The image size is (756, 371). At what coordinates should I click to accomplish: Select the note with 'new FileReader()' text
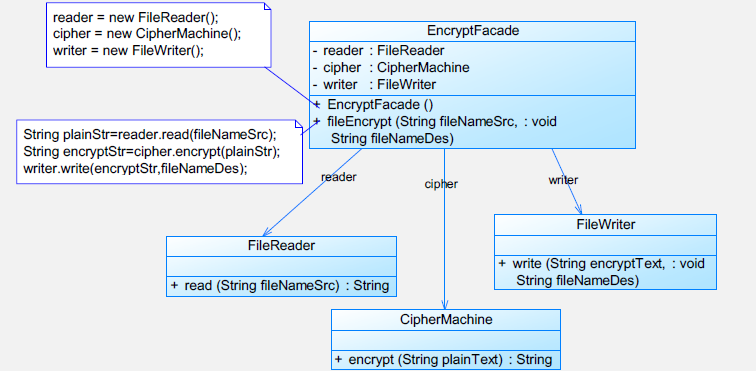point(159,35)
